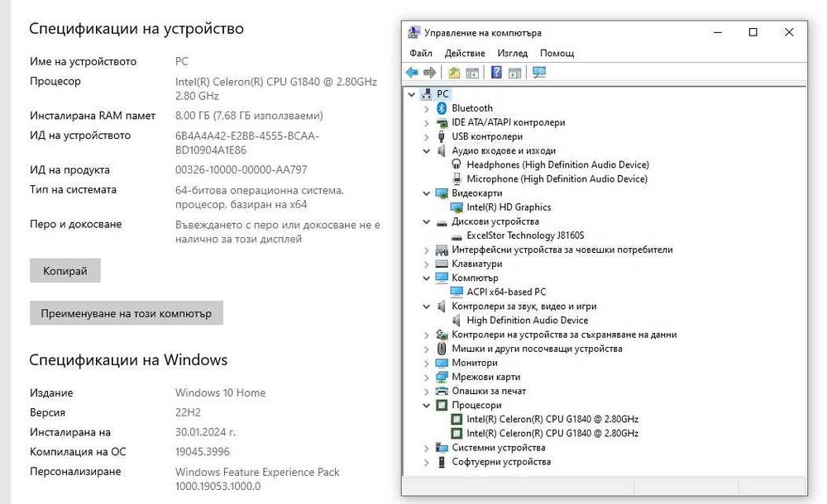Collapse the Процесори category

tap(427, 406)
